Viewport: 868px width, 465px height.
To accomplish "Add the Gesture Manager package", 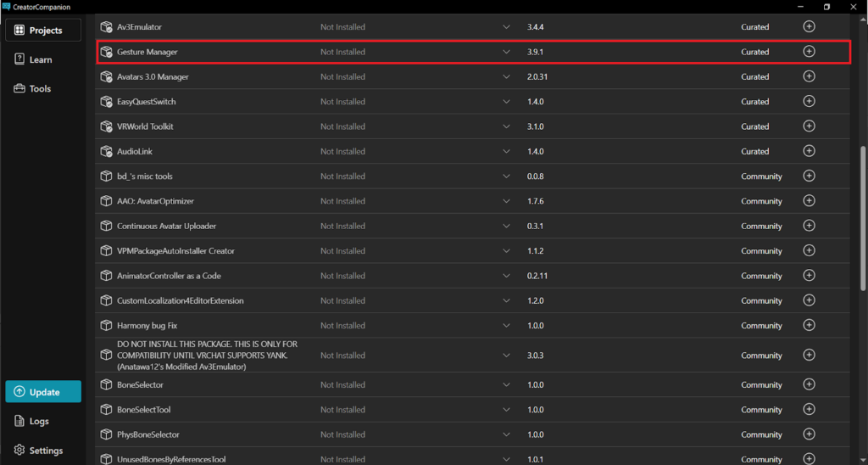I will point(809,52).
